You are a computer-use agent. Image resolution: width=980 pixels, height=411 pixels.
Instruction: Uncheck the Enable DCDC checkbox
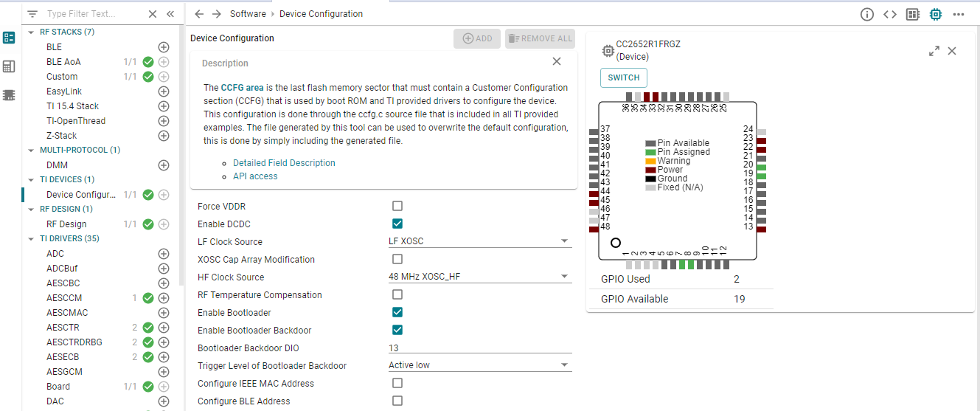coord(397,224)
